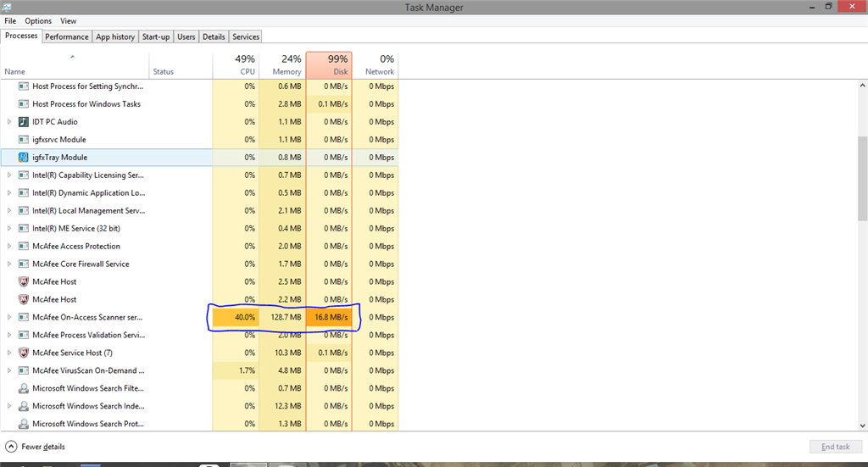
Task: Click the Fewer details arrow icon
Action: click(11, 447)
